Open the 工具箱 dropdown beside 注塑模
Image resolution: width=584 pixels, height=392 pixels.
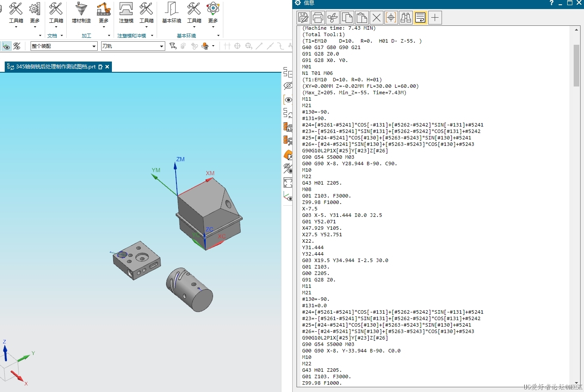[x=146, y=15]
